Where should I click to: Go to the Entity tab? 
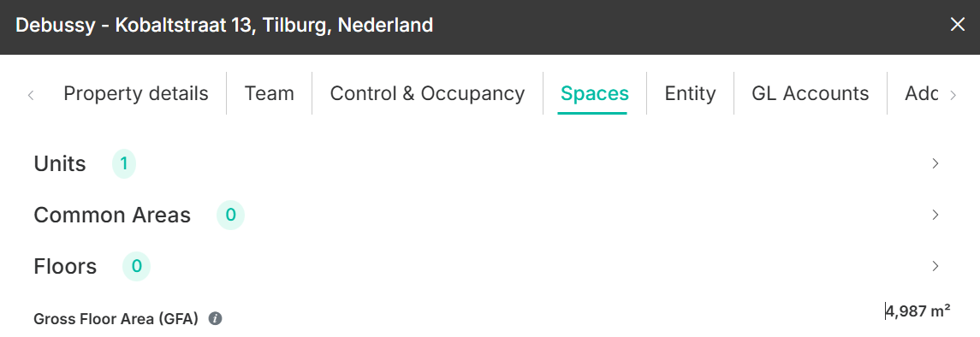[690, 93]
